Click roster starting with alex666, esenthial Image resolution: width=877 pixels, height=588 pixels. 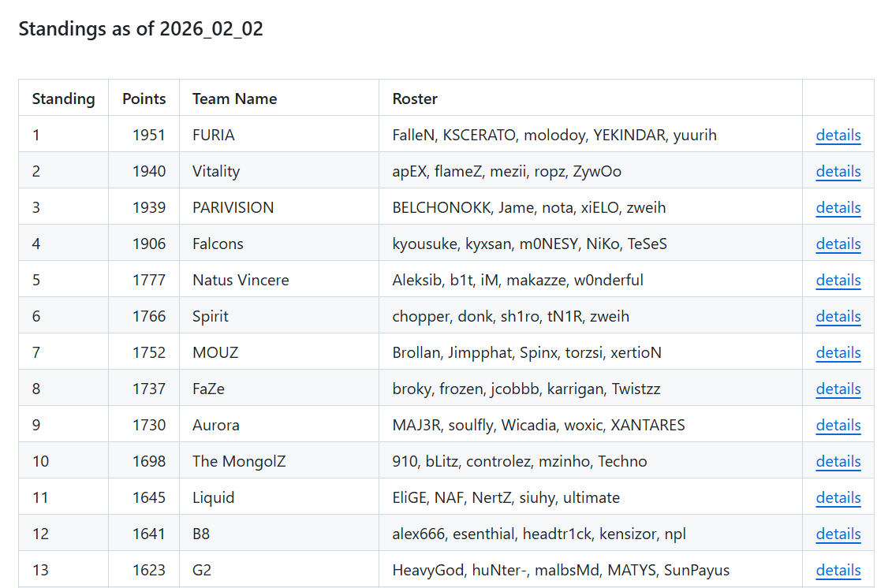539,534
